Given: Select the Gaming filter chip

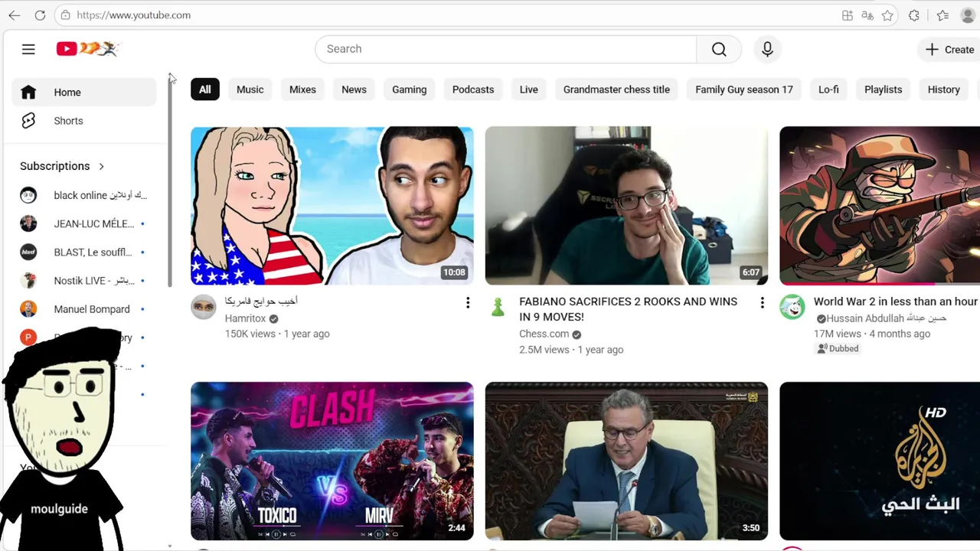Looking at the screenshot, I should tap(410, 90).
